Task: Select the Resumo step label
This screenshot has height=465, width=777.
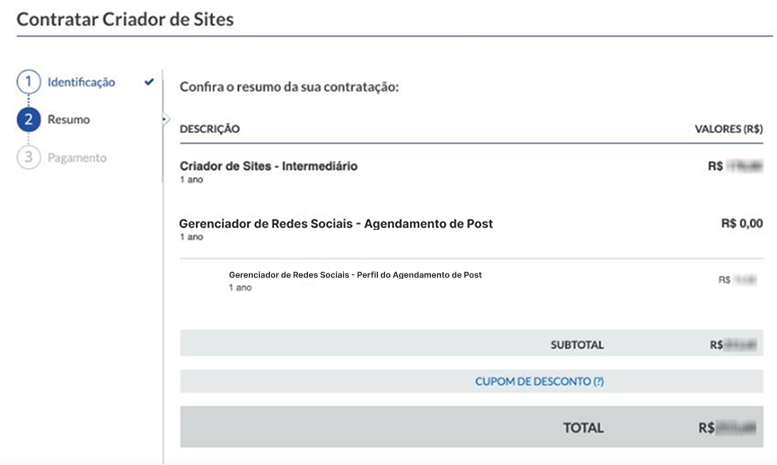Action: coord(68,119)
